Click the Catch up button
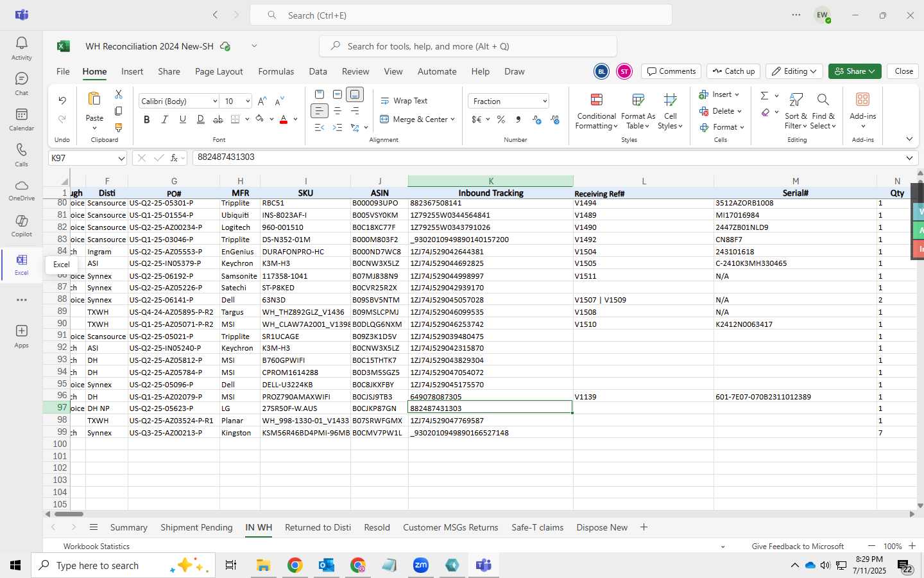Viewport: 924px width, 578px height. coord(733,71)
